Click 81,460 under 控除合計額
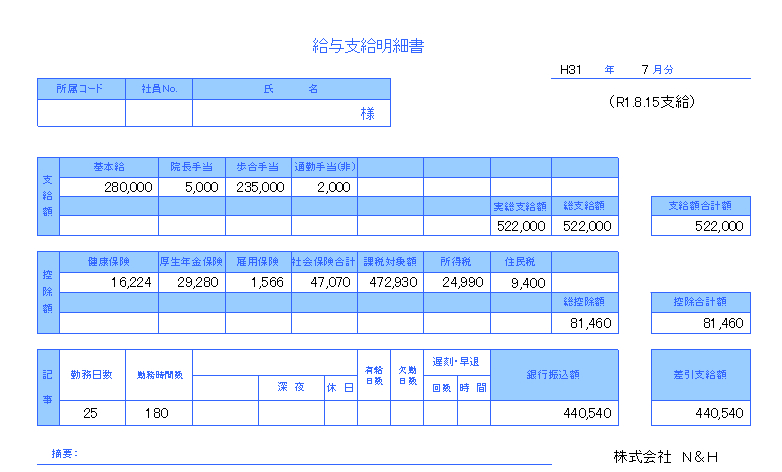The height and width of the screenshot is (472, 782). coord(723,323)
